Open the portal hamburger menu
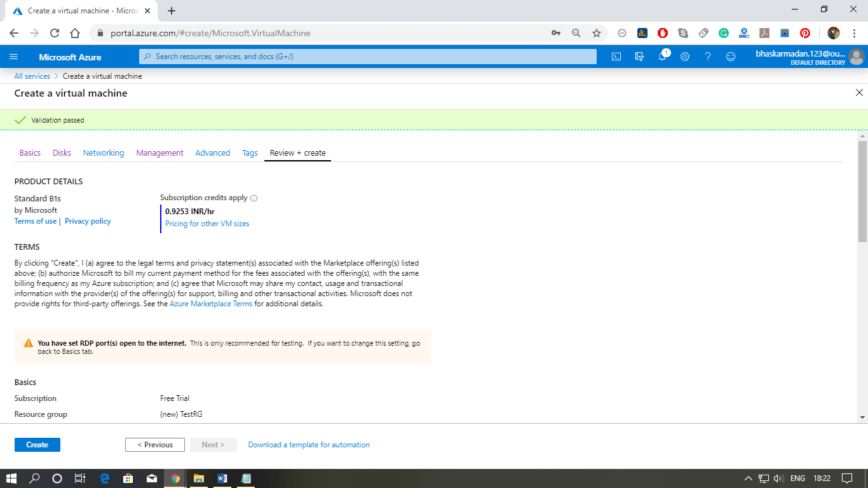Viewport: 868px width, 488px height. [x=13, y=57]
